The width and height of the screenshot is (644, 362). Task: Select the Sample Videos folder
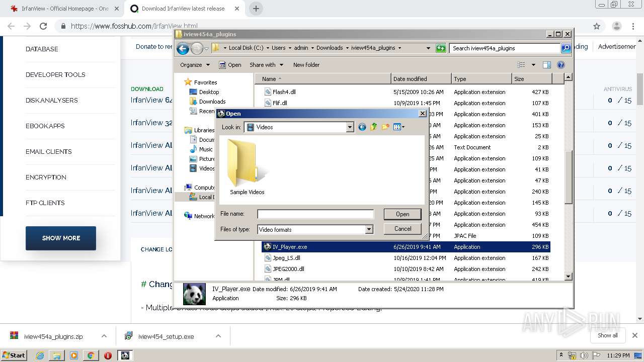(x=247, y=167)
